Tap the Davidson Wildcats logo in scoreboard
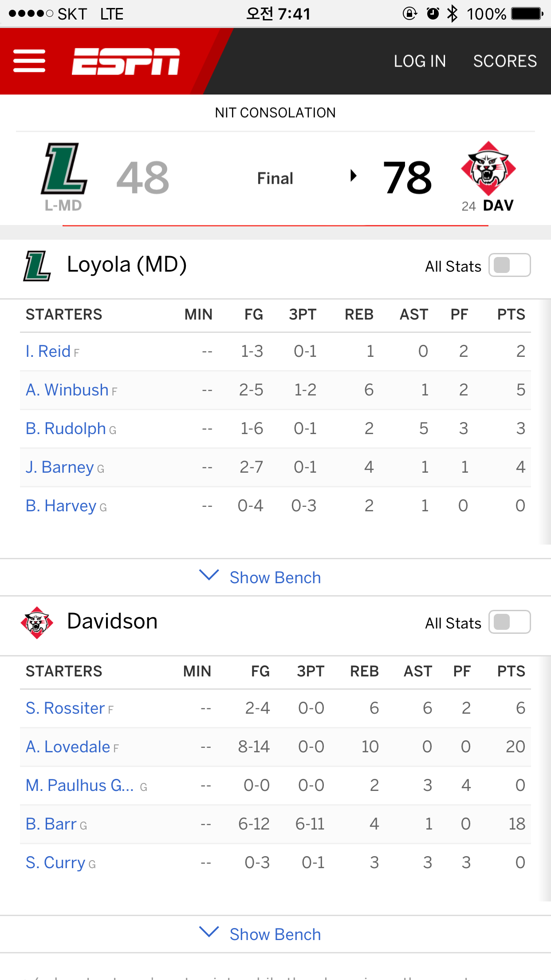Viewport: 551px width, 980px height. (488, 169)
